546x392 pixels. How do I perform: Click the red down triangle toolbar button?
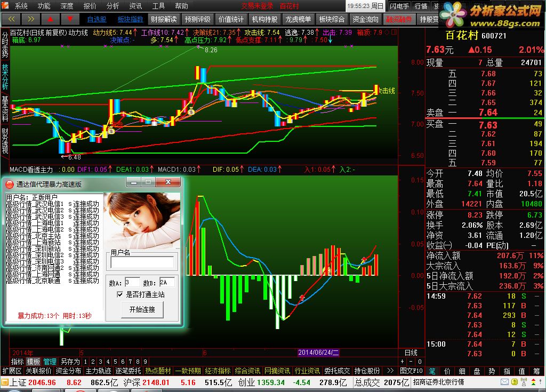point(70,19)
